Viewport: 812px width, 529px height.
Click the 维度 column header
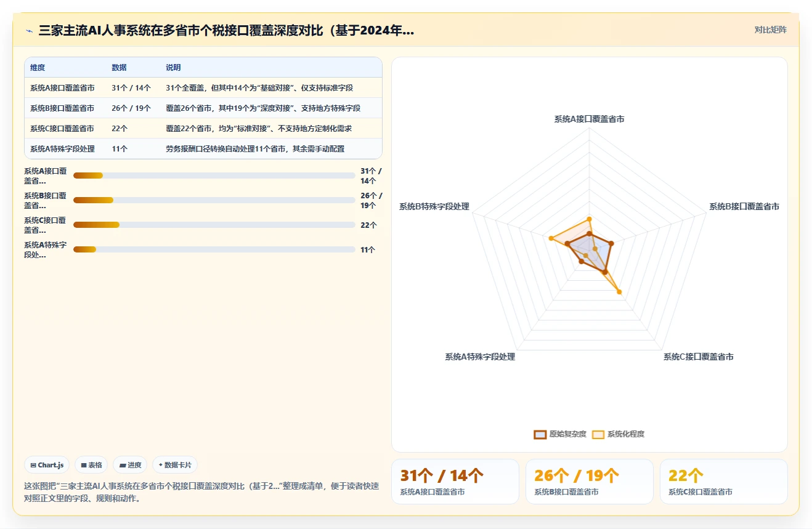(x=38, y=68)
